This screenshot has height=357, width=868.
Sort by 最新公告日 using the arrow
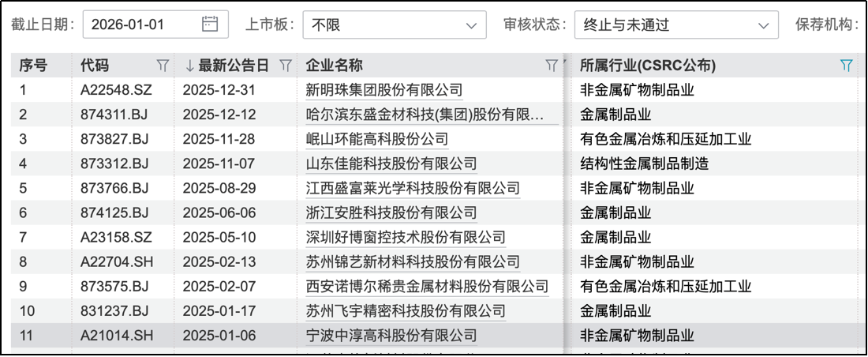pyautogui.click(x=189, y=66)
